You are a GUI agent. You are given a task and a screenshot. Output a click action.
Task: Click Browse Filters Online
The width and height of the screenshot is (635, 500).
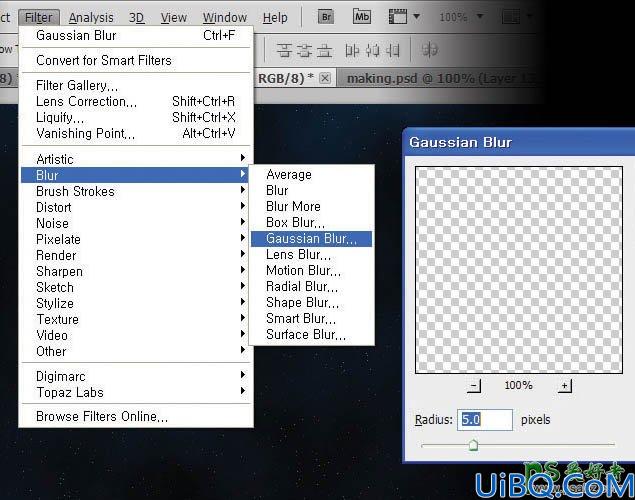point(136,417)
